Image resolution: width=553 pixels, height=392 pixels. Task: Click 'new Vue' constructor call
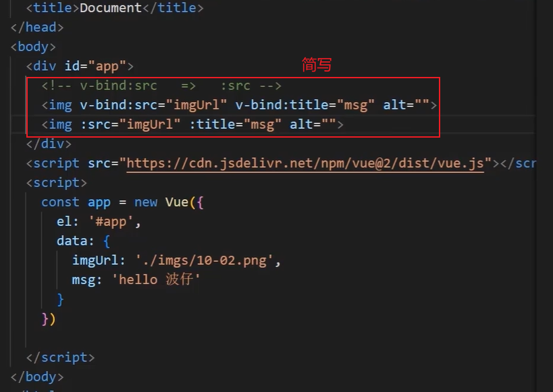click(x=161, y=202)
